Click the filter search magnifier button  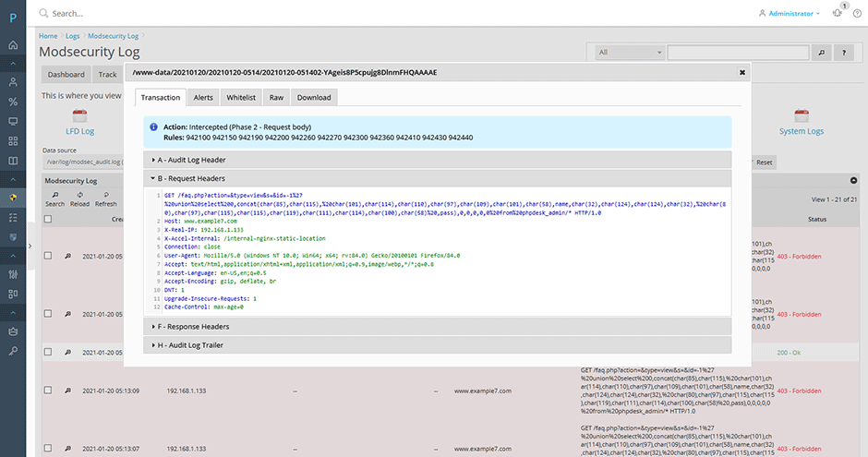(822, 53)
